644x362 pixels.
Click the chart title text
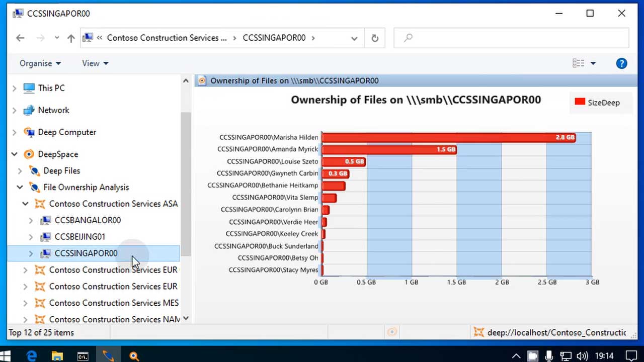click(416, 100)
